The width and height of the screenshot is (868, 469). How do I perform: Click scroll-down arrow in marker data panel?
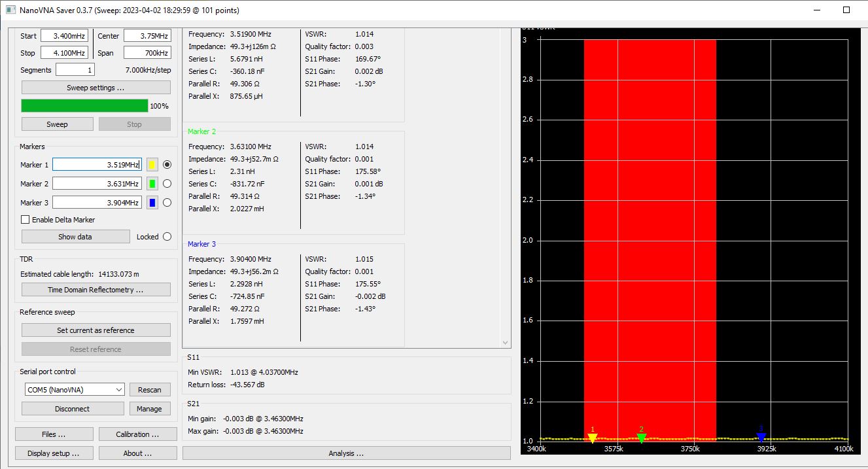pos(505,343)
